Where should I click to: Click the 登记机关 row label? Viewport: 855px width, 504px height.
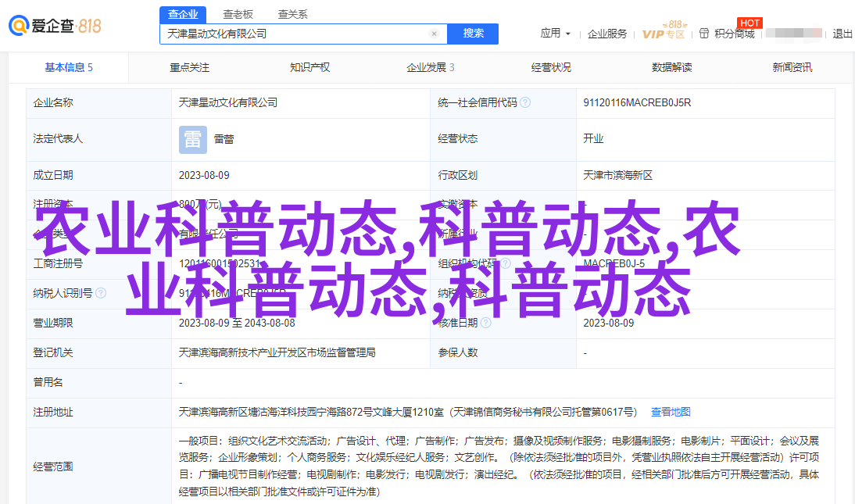pyautogui.click(x=53, y=352)
